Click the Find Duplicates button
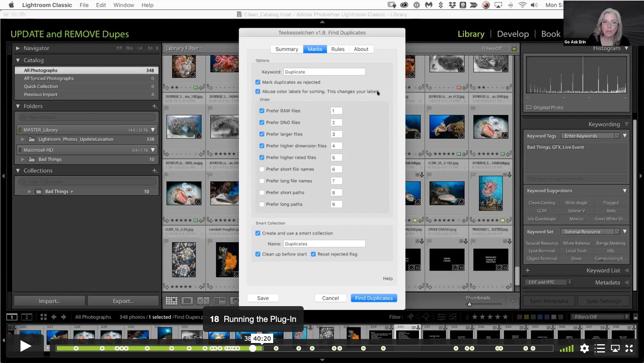The width and height of the screenshot is (644, 363). (x=374, y=298)
